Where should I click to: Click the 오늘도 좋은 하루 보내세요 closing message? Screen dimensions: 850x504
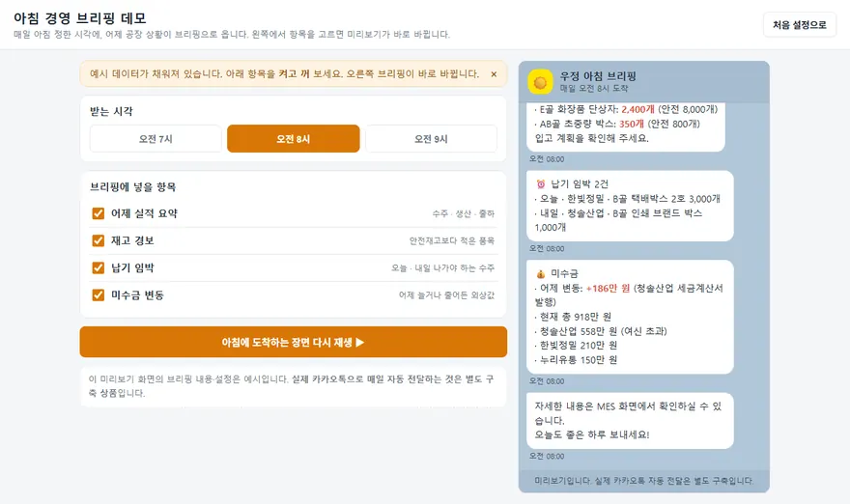pos(592,434)
